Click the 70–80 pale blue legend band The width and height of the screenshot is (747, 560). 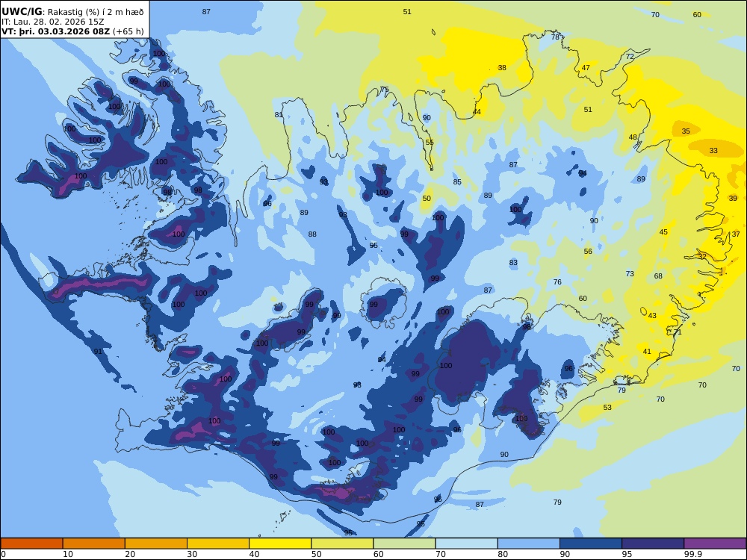click(466, 544)
